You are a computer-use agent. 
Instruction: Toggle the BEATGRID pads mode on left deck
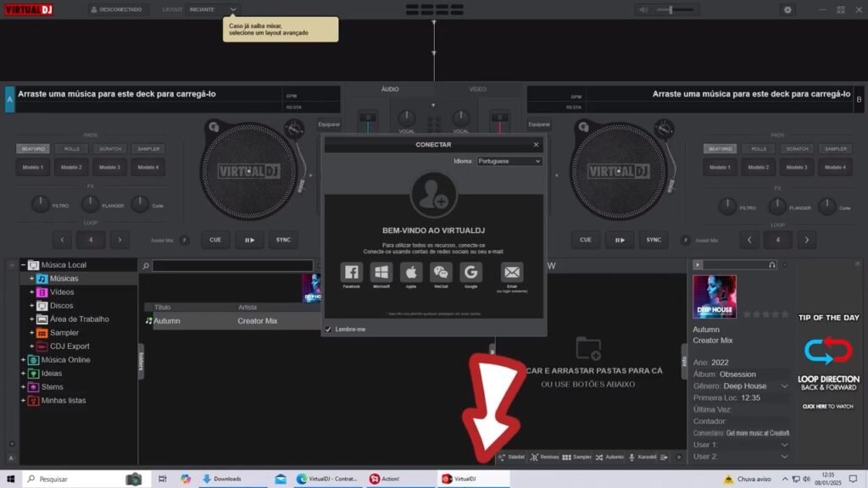(x=33, y=149)
